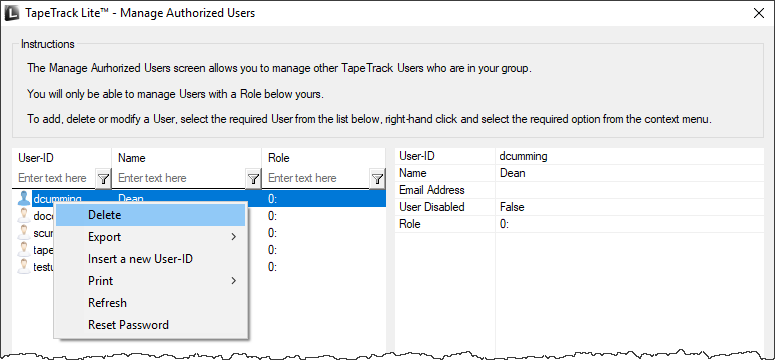Viewport: 775px width, 360px height.
Task: Choose Delete from the context menu
Action: 150,215
